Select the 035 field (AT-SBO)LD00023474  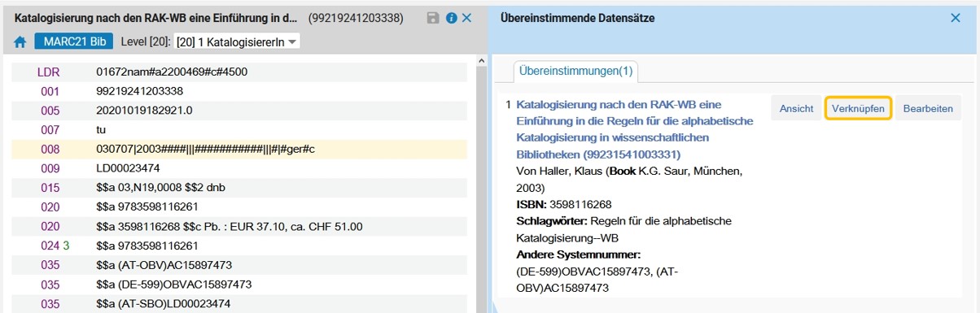pos(163,305)
